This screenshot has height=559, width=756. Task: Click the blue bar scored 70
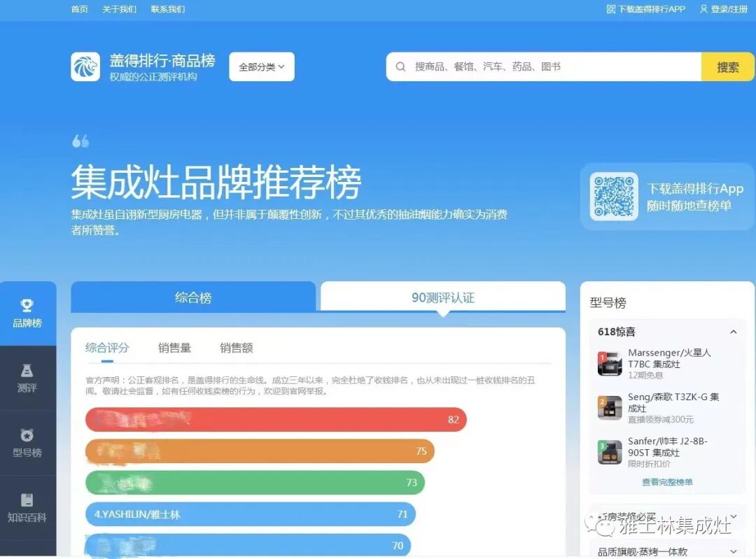click(248, 546)
